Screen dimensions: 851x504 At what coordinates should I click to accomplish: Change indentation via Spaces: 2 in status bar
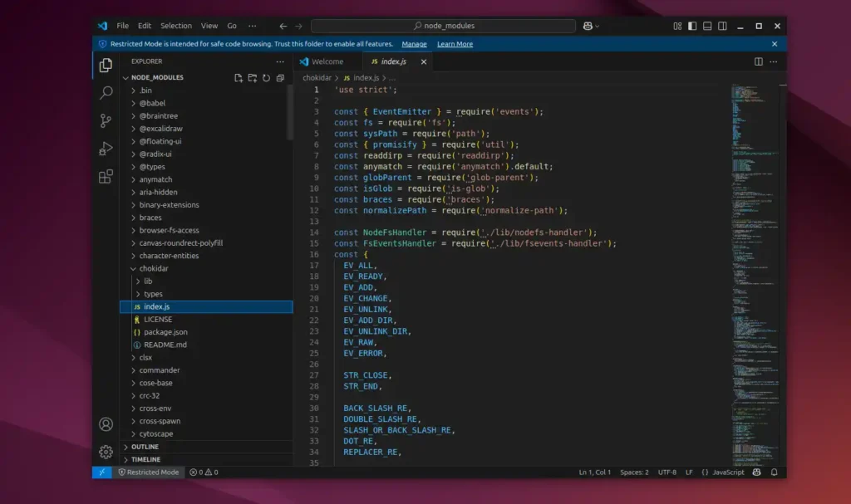[633, 472]
